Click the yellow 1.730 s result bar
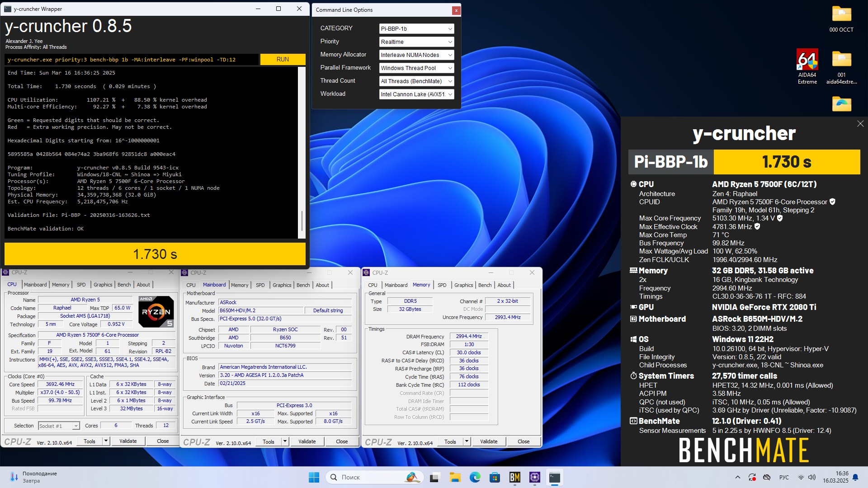 (155, 254)
